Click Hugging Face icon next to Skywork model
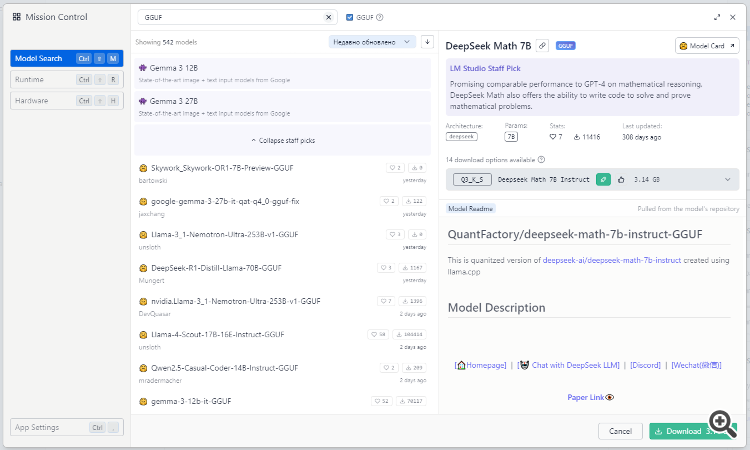 143,168
